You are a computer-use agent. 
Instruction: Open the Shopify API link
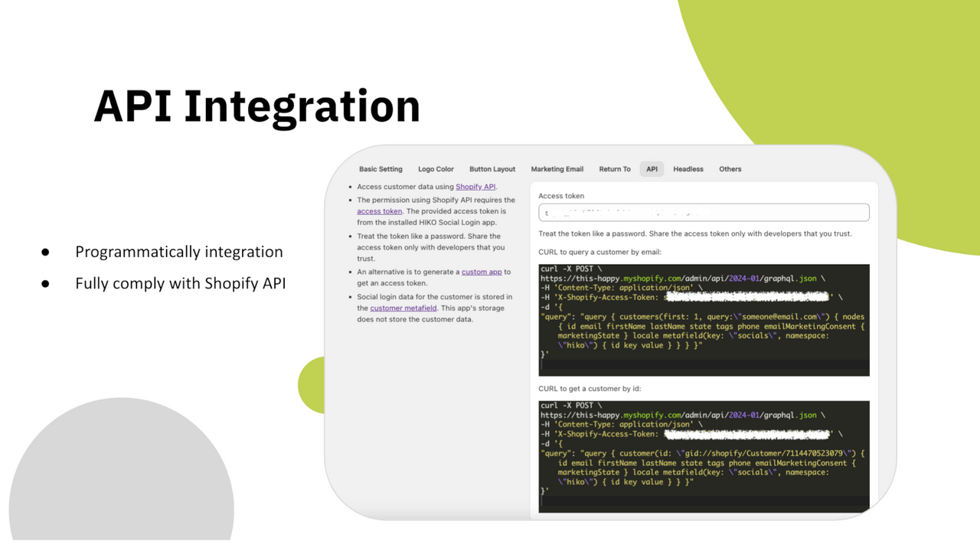pos(475,186)
